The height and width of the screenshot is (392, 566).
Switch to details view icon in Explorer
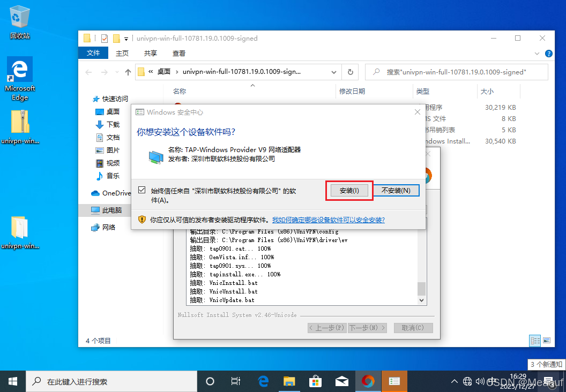tap(535, 341)
